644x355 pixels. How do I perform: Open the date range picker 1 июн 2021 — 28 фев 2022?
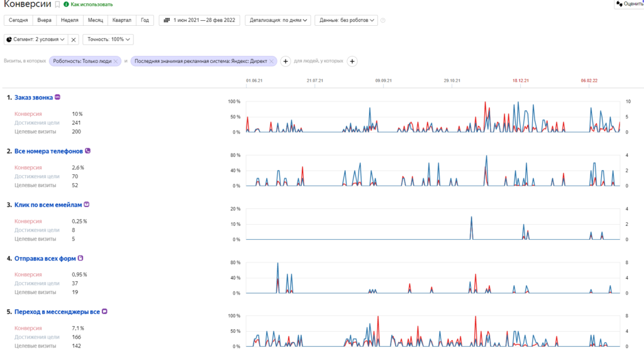pos(199,20)
